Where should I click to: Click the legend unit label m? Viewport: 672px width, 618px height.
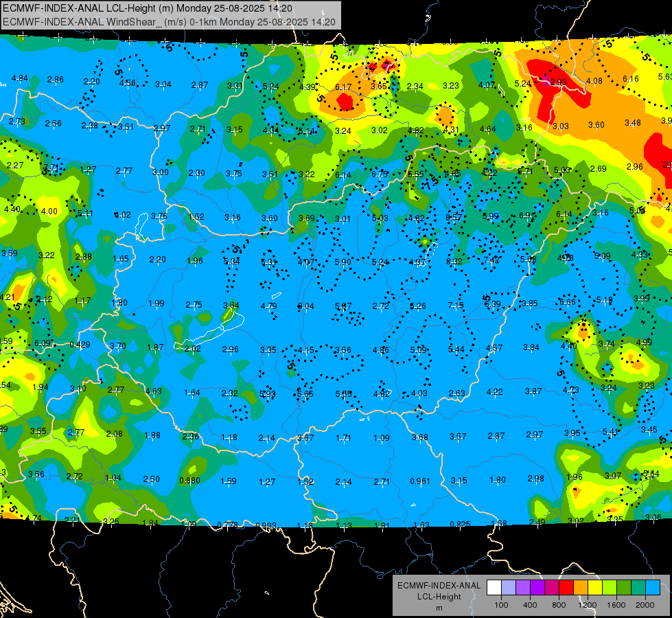pyautogui.click(x=439, y=608)
